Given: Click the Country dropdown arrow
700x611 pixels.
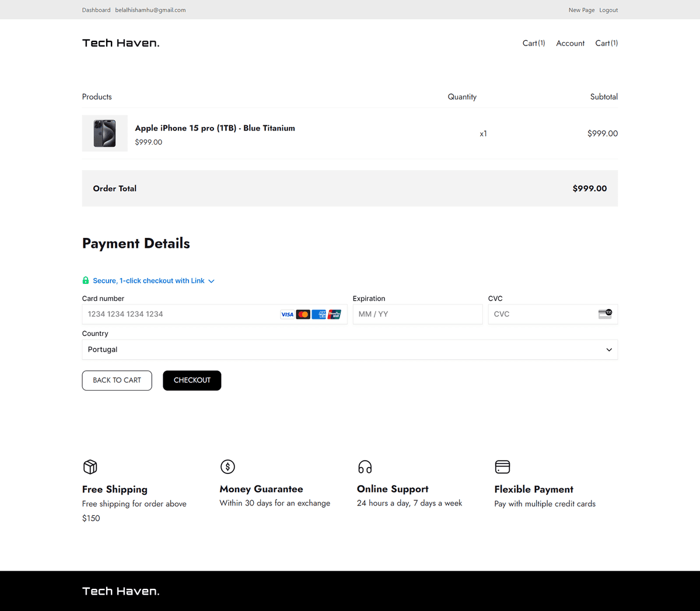Looking at the screenshot, I should click(609, 350).
